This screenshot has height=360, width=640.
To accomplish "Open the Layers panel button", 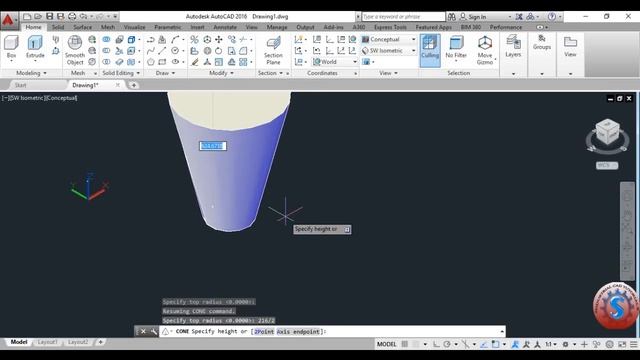I will point(513,46).
